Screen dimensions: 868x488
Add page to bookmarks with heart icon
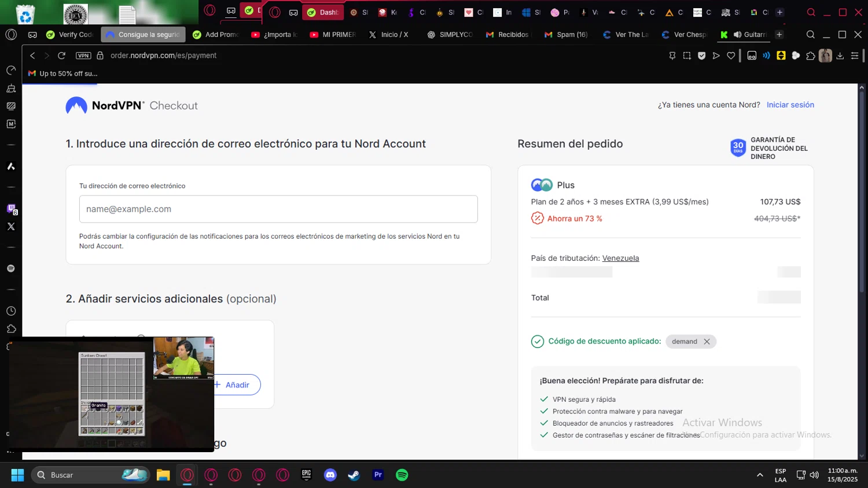[731, 56]
